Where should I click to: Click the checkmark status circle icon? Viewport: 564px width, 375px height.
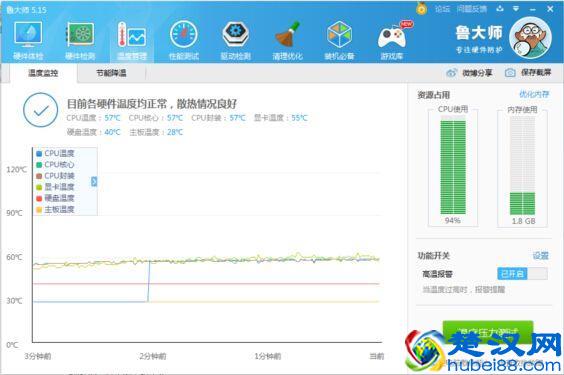coord(41,110)
